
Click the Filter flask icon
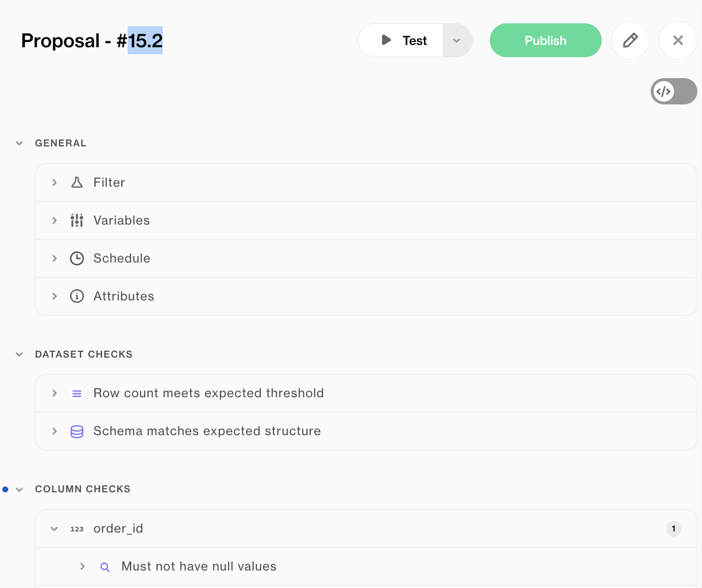coord(77,183)
